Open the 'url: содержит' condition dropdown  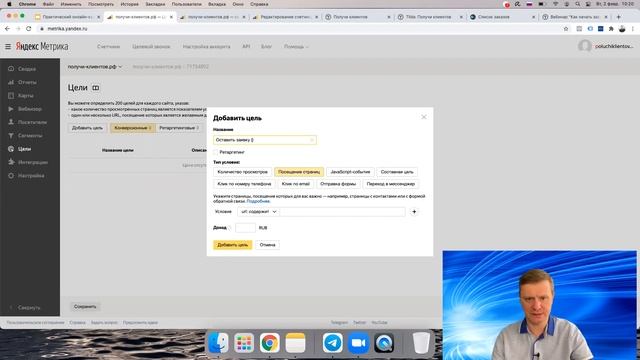(258, 212)
